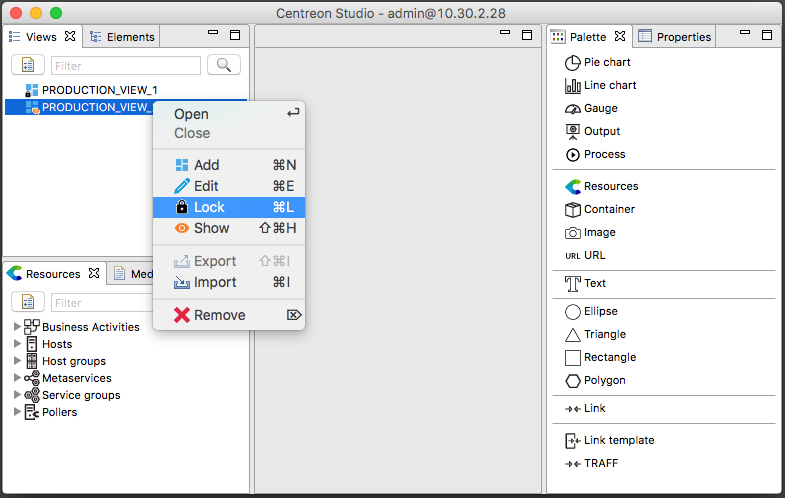Click the Process palette icon
The image size is (785, 498).
(572, 155)
